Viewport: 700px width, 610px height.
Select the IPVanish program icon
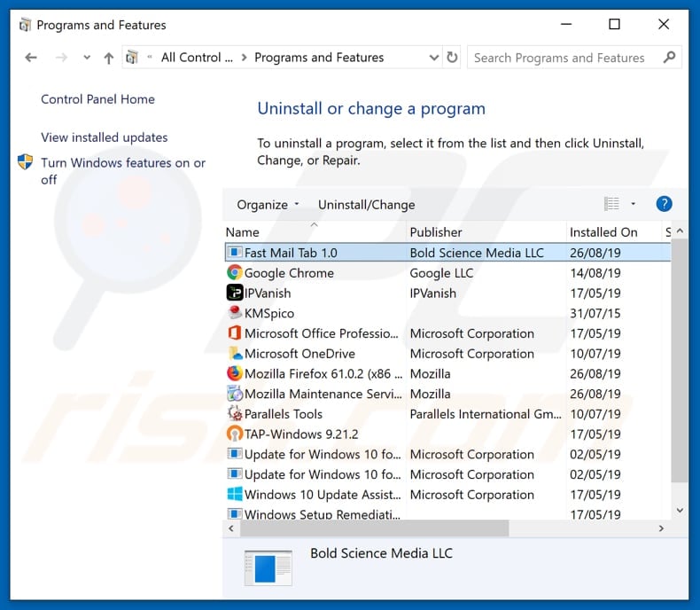pyautogui.click(x=235, y=293)
